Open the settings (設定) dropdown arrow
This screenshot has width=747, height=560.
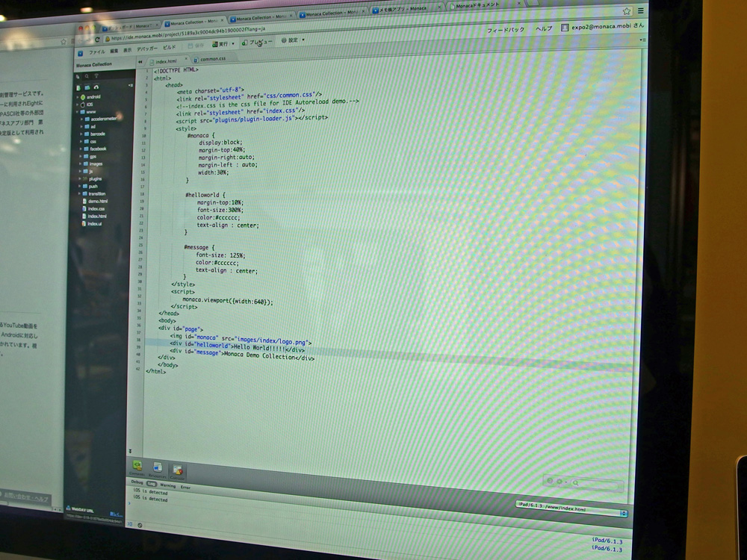(303, 40)
